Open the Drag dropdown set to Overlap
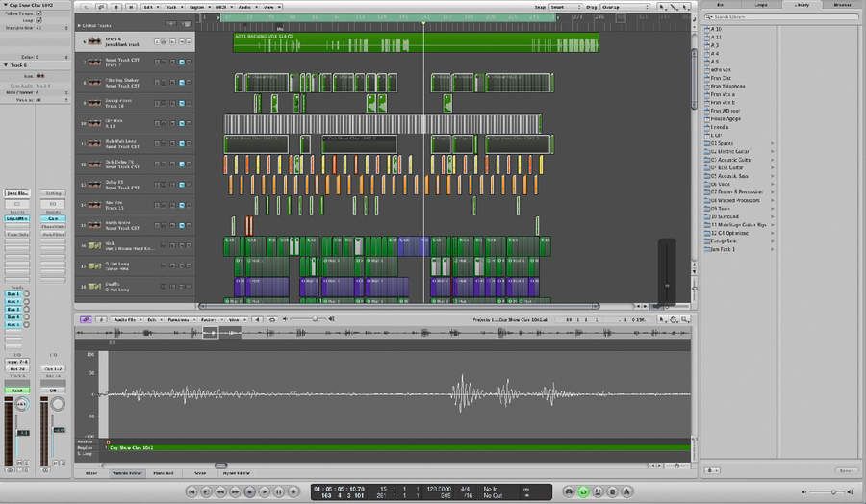The image size is (866, 504). [x=624, y=7]
